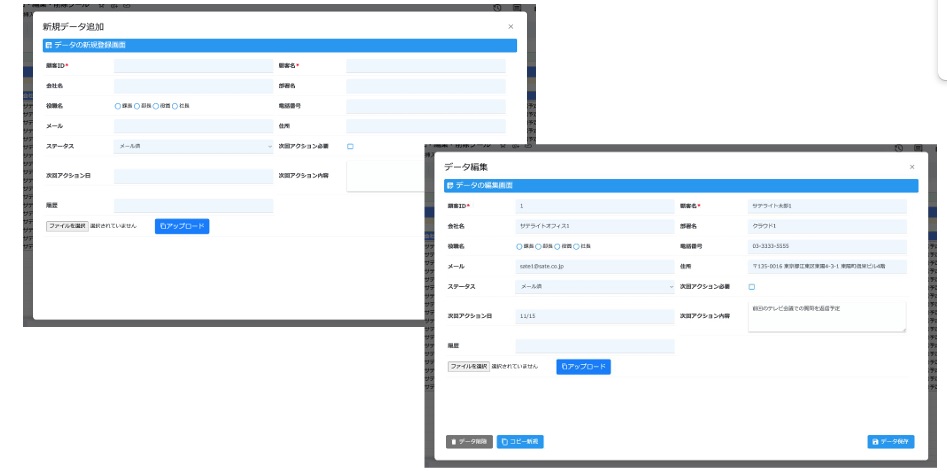
Task: Click ファイルを選択 in the データ編集 dialog
Action: pyautogui.click(x=469, y=367)
